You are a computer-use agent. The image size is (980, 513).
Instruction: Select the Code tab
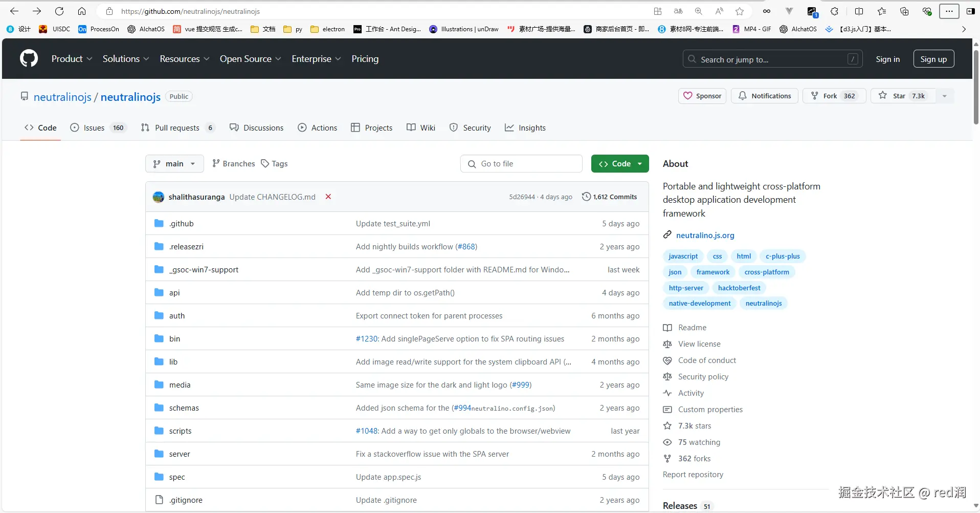coord(40,127)
